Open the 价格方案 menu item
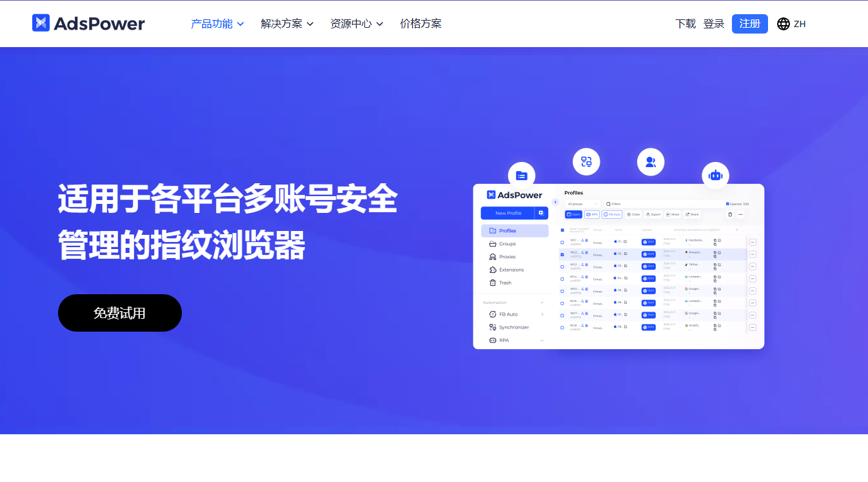This screenshot has width=868, height=482. coord(420,24)
